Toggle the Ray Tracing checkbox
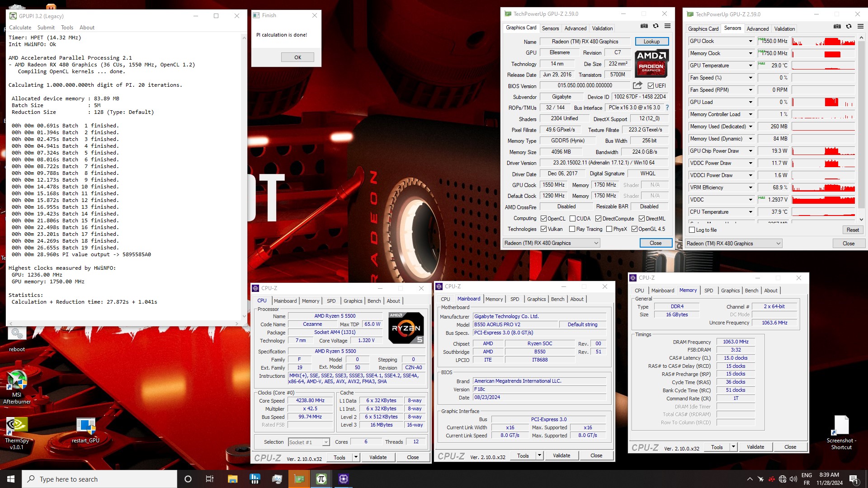This screenshot has width=868, height=488. pos(572,229)
